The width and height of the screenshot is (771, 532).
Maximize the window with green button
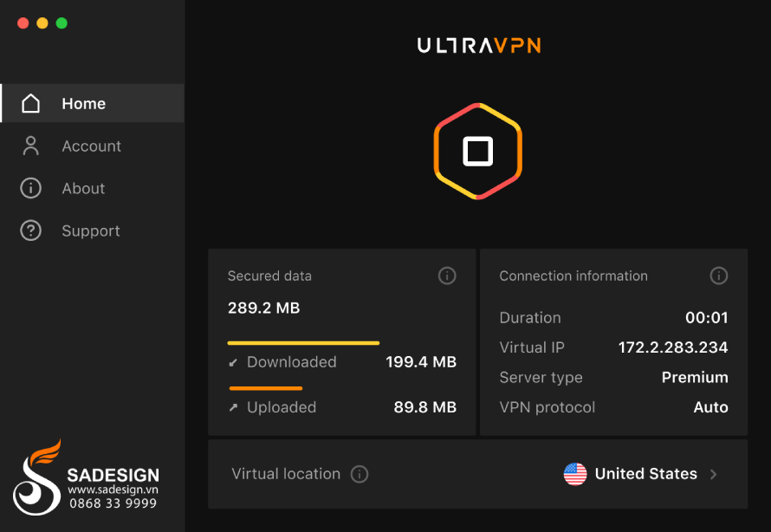click(x=62, y=23)
